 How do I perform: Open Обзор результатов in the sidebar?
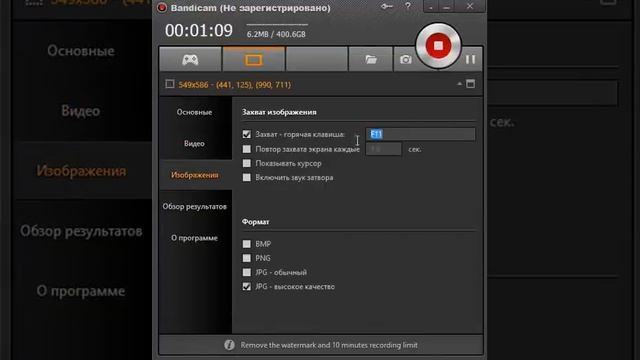point(194,206)
